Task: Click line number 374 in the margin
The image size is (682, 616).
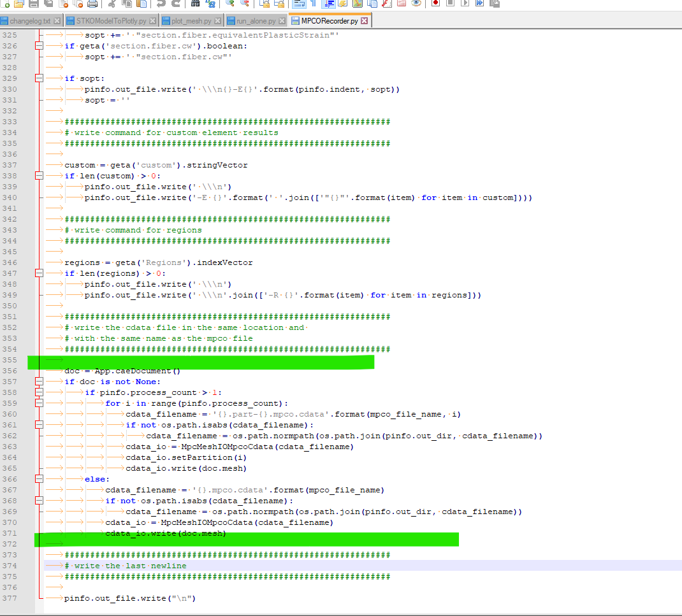Action: 10,566
